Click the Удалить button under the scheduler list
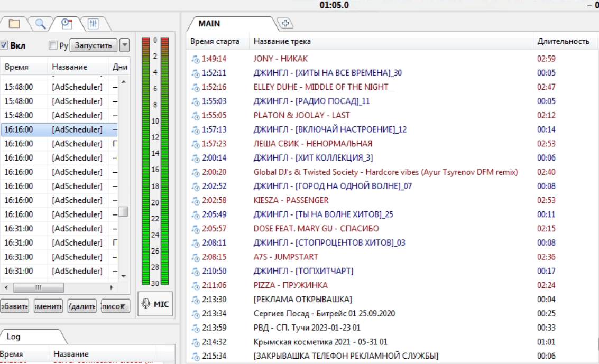The height and width of the screenshot is (364, 599). tap(82, 306)
